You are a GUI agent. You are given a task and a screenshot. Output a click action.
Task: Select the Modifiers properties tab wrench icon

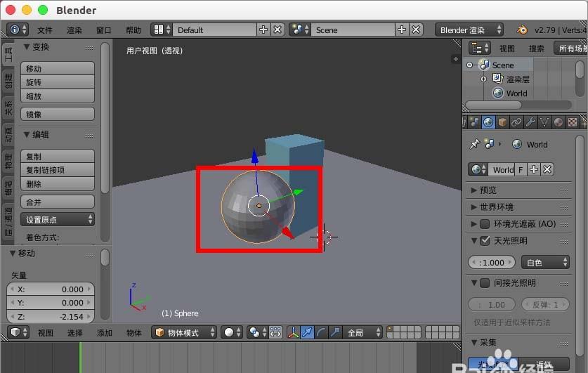pyautogui.click(x=530, y=122)
